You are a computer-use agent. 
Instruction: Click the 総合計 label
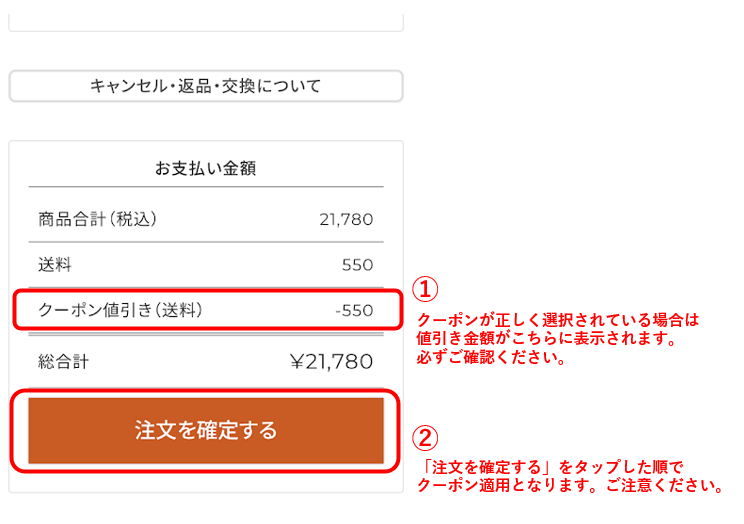63,361
